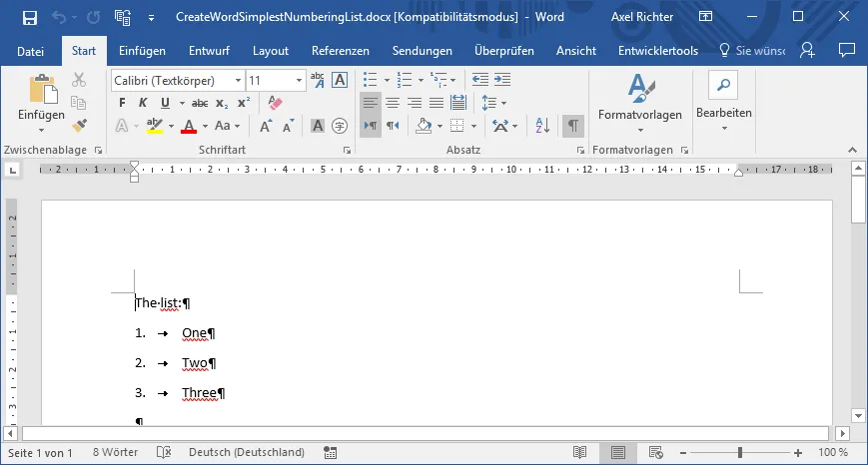The width and height of the screenshot is (868, 465).
Task: Toggle underline (U) formatting
Action: coord(165,103)
